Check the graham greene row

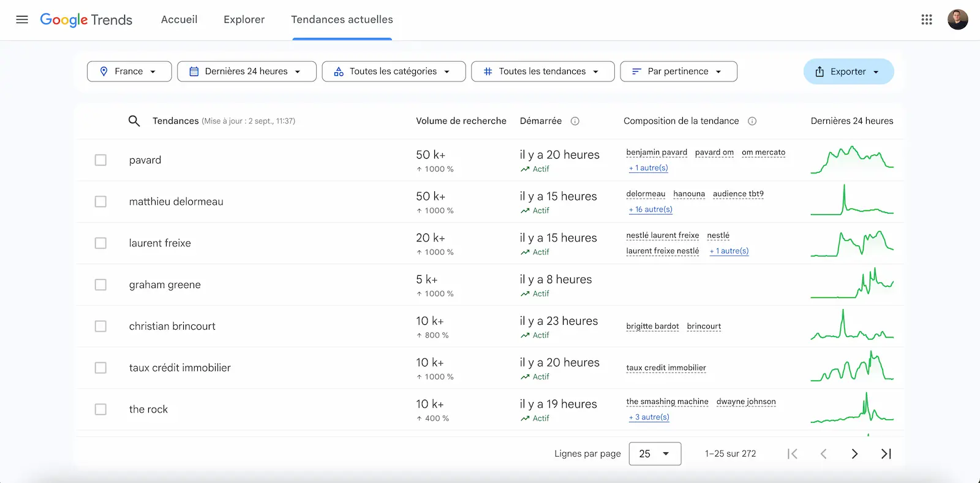click(100, 285)
